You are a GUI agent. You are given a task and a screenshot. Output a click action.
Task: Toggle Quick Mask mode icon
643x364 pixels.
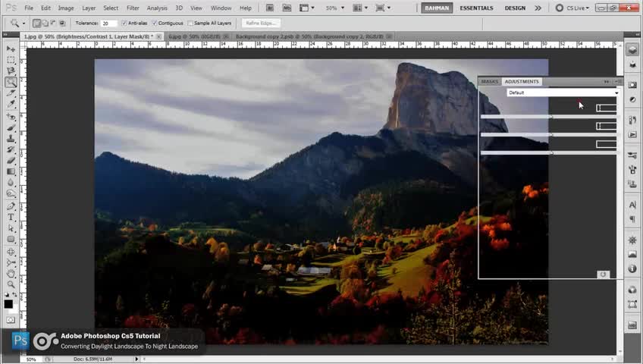point(11,320)
